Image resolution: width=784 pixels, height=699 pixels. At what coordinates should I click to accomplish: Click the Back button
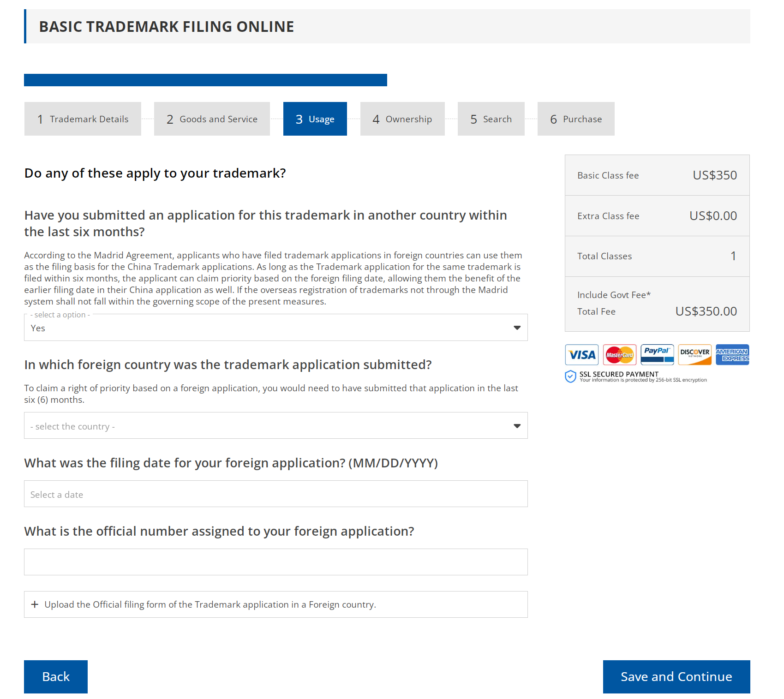[55, 677]
